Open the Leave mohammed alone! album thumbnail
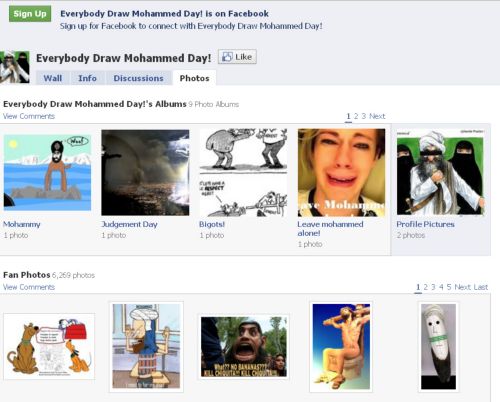This screenshot has width=500, height=402. tap(341, 172)
